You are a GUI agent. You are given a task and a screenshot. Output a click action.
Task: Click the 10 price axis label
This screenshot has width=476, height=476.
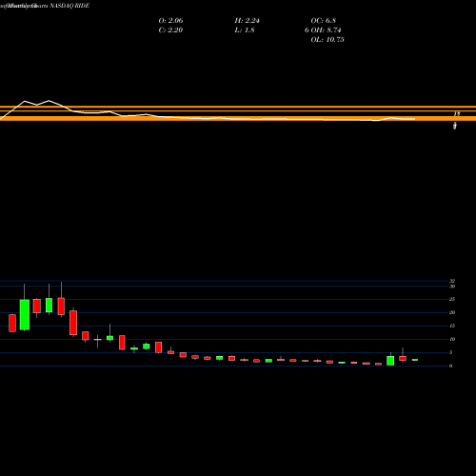[452, 339]
